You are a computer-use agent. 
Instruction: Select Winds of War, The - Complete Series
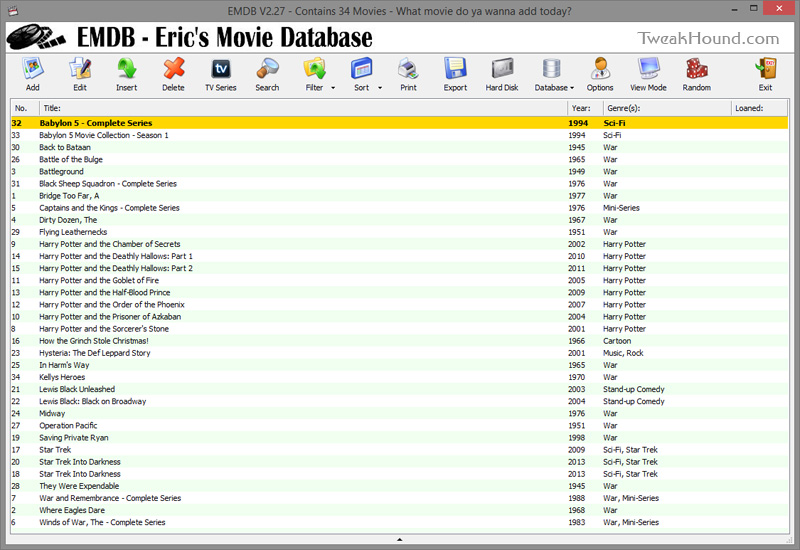399,522
